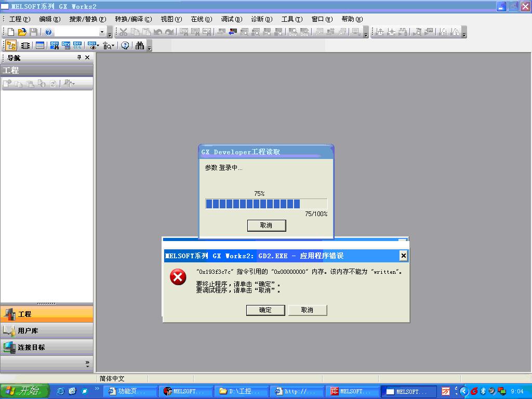Viewport: 532px width, 399px height.
Task: Toggle the output window list icon
Action: pyautogui.click(x=39, y=46)
